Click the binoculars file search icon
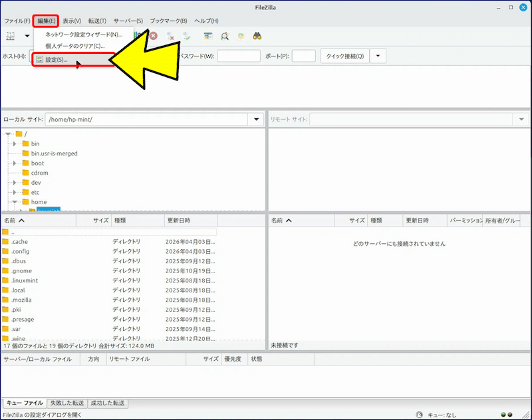 pos(257,36)
